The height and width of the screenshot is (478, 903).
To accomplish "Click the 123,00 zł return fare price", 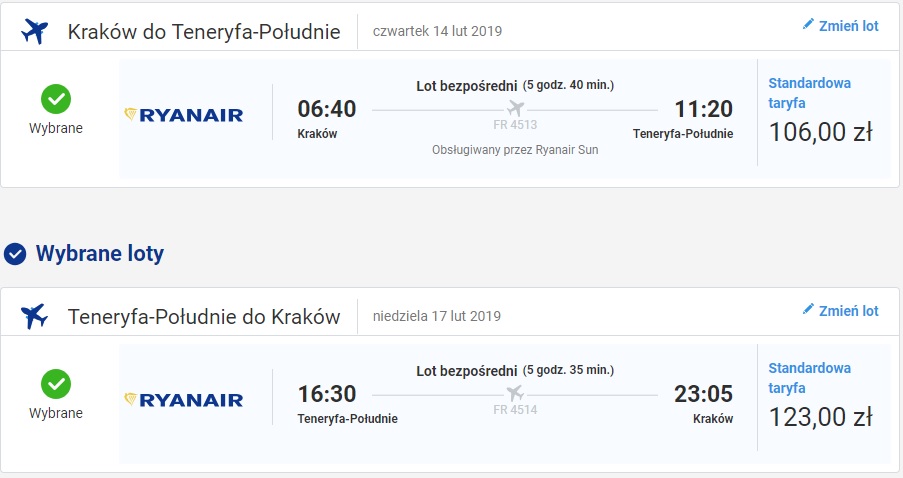I will click(821, 417).
